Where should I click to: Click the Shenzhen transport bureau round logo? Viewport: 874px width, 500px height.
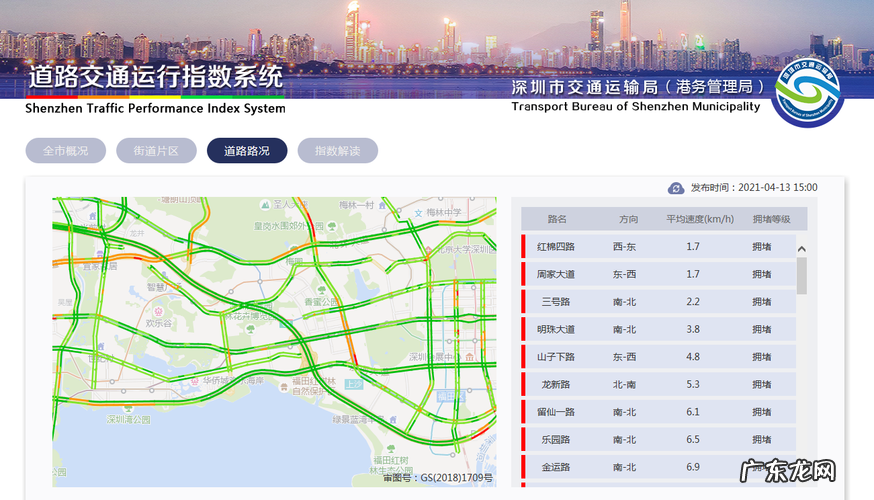pyautogui.click(x=808, y=92)
